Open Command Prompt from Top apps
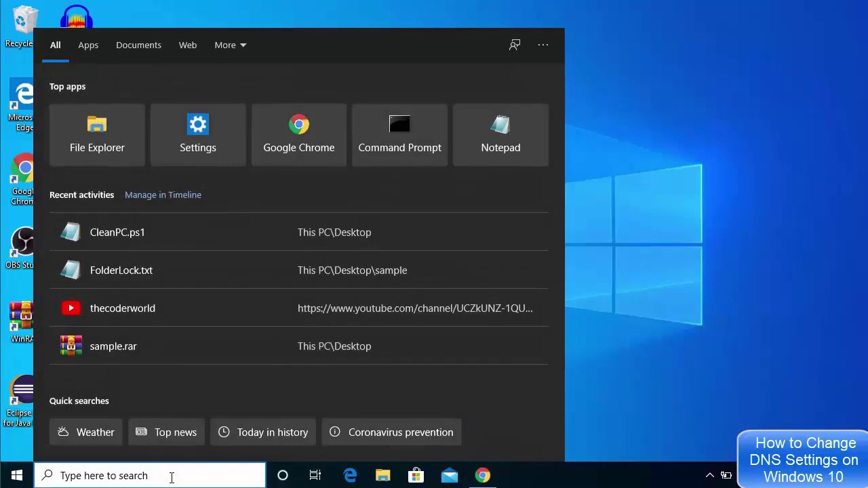 pos(399,135)
